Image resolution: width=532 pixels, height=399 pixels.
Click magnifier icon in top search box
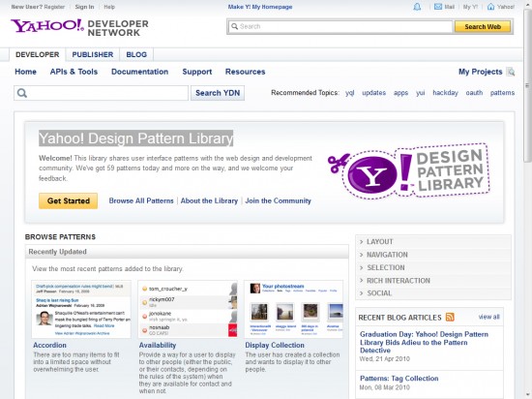click(234, 26)
